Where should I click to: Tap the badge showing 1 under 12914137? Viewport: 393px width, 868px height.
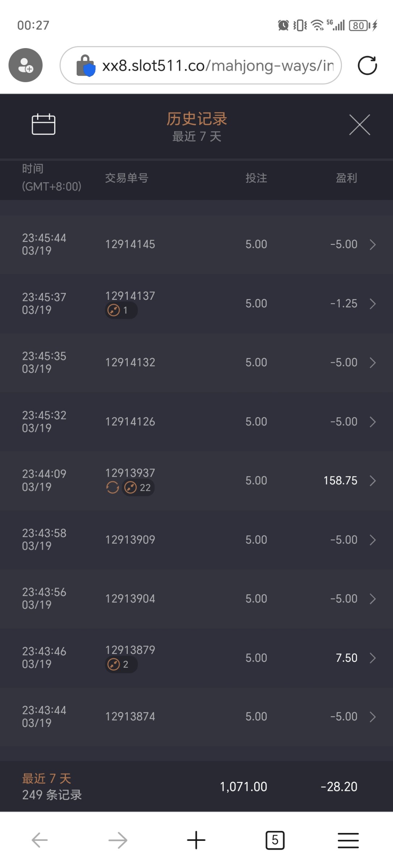121,310
